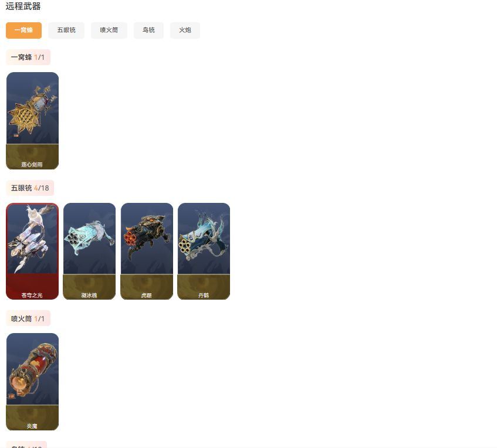Screen dimensions: 497x448
Task: Switch to the 鸟铳 tab
Action: [x=148, y=30]
